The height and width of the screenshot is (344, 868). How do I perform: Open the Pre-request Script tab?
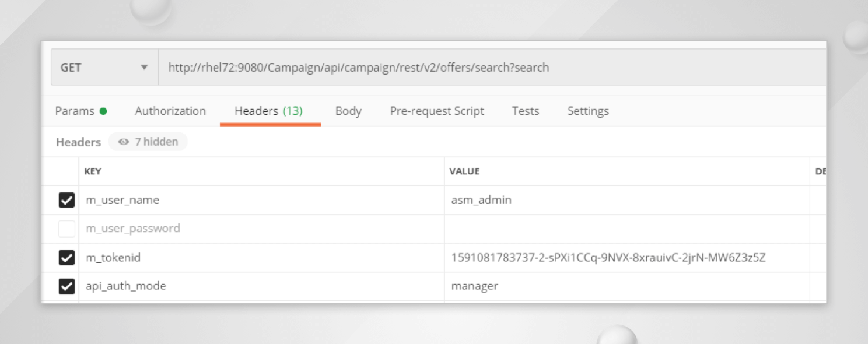437,111
